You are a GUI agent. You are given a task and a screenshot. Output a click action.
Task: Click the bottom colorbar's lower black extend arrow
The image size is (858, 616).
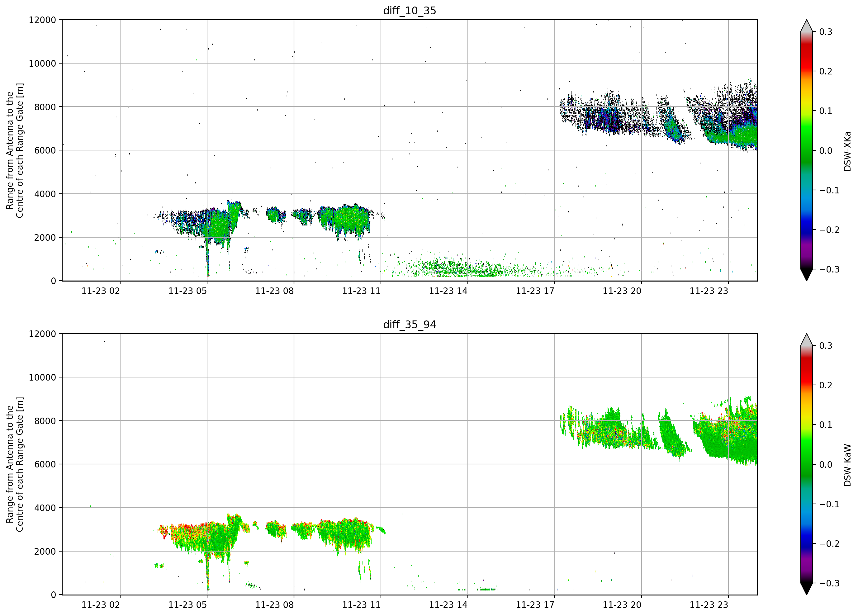[807, 589]
